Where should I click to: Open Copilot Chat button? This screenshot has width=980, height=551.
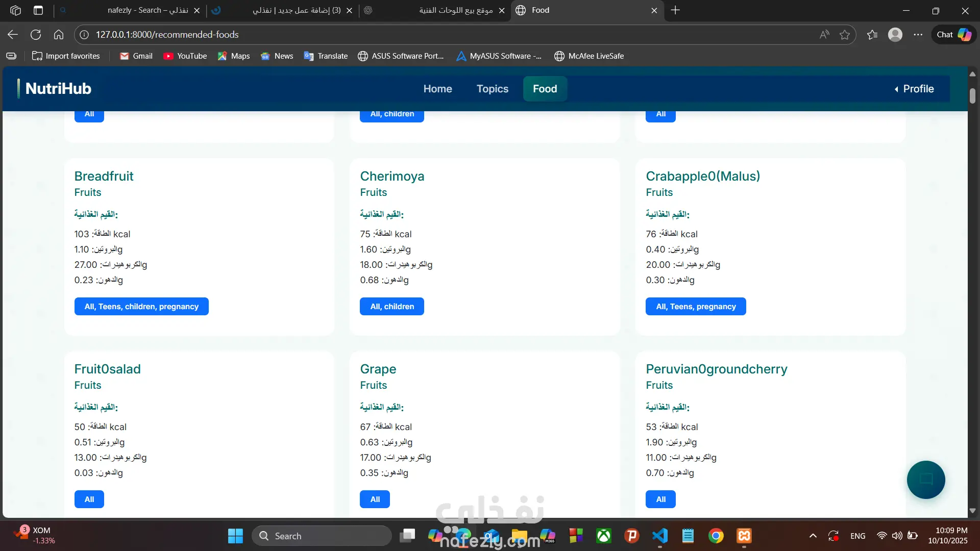pos(953,35)
